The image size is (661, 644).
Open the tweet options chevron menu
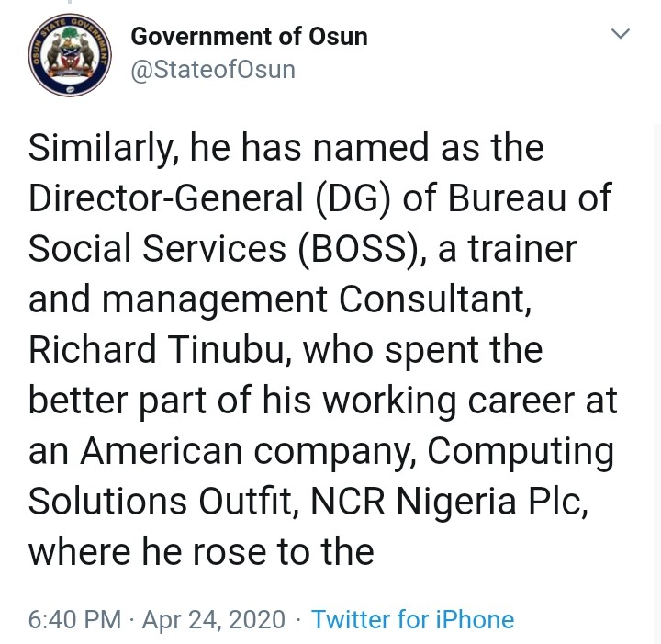pos(622,35)
